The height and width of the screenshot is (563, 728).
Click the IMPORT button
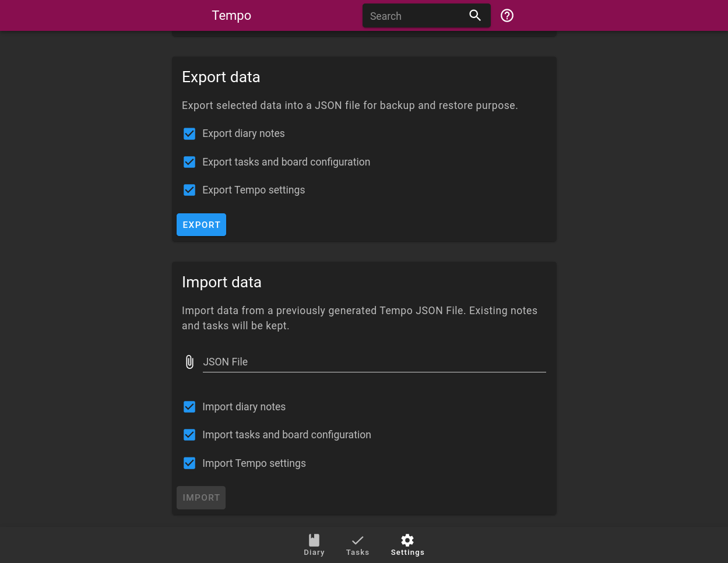point(201,497)
